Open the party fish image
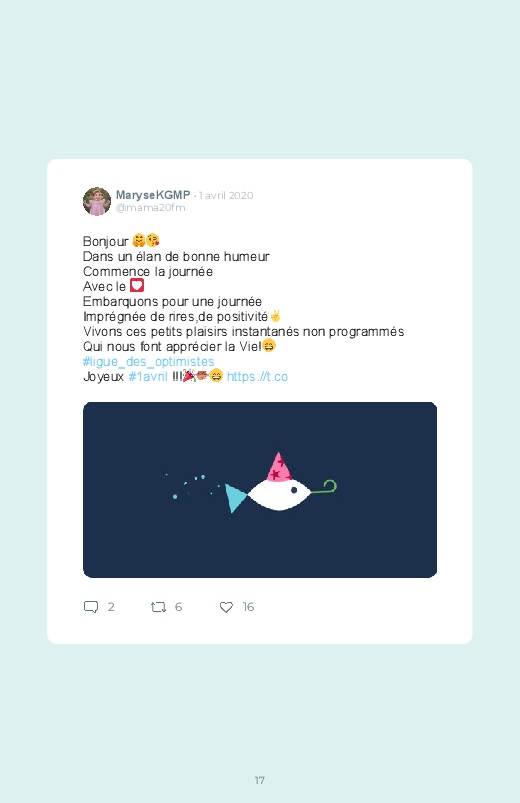520x803 pixels. (260, 490)
